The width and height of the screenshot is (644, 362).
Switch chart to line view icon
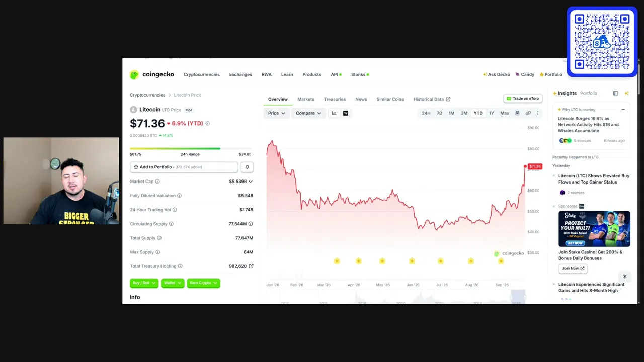click(334, 113)
